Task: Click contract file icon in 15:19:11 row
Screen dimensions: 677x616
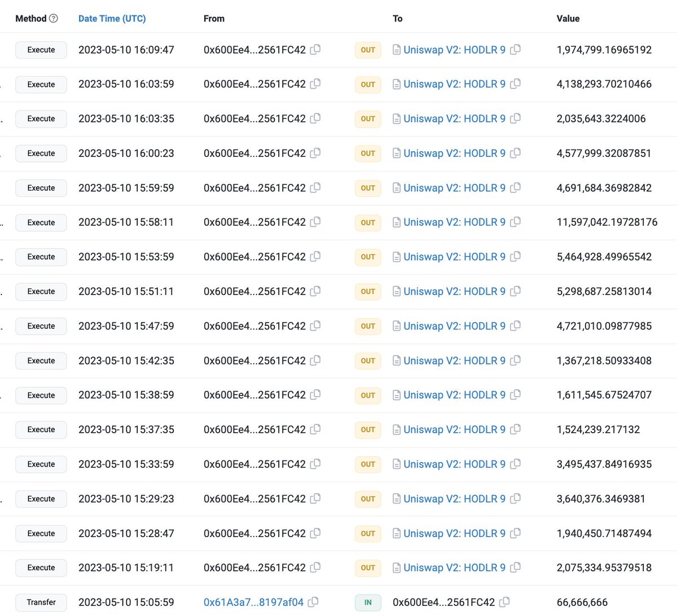Action: pyautogui.click(x=397, y=568)
